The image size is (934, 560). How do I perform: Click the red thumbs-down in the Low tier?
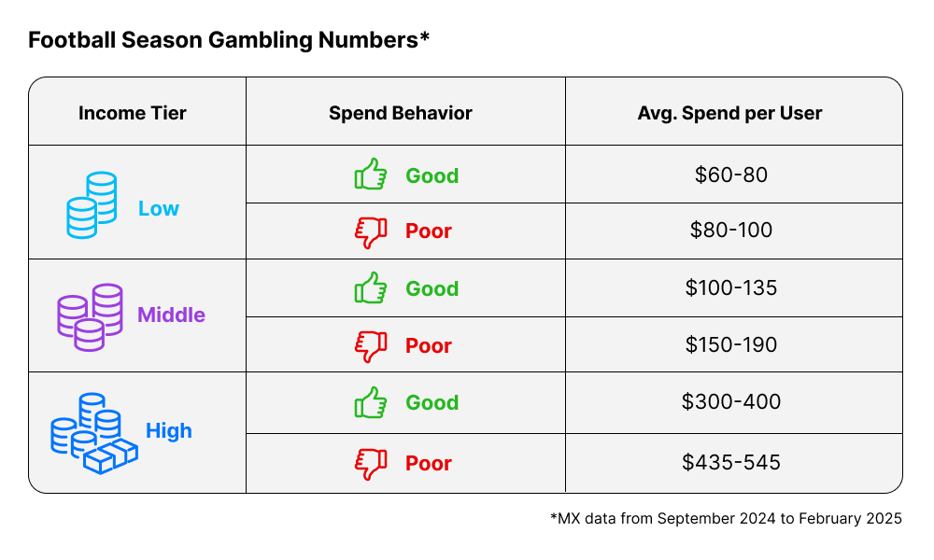click(x=371, y=231)
